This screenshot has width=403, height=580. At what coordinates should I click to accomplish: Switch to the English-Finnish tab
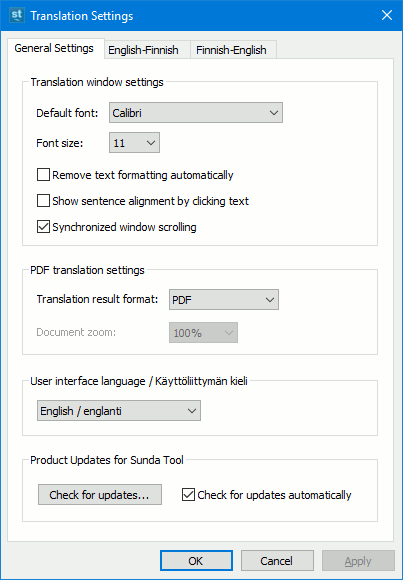143,50
